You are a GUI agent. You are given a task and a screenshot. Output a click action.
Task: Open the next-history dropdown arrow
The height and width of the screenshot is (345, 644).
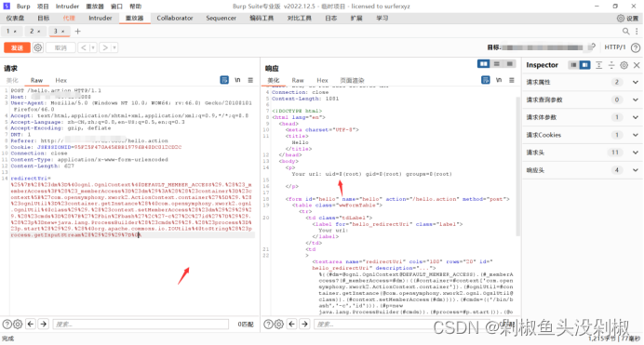click(x=114, y=47)
